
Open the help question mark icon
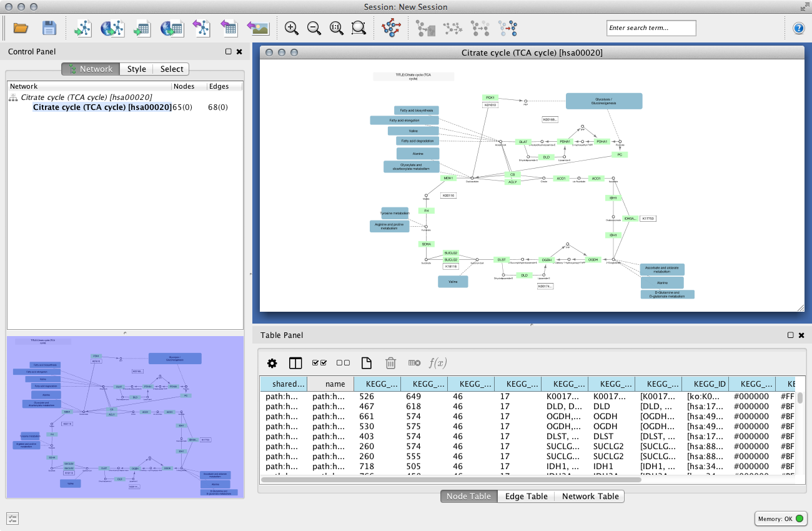coord(798,28)
